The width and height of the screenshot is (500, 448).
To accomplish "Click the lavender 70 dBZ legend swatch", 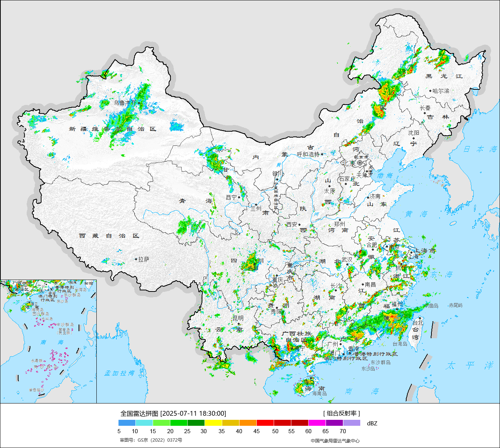I will tap(351, 423).
